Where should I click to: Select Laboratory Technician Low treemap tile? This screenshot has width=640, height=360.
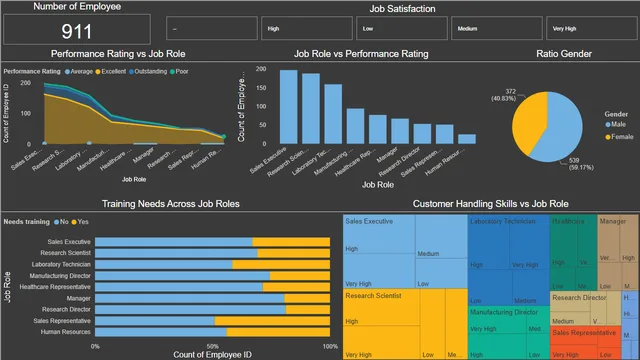point(490,287)
